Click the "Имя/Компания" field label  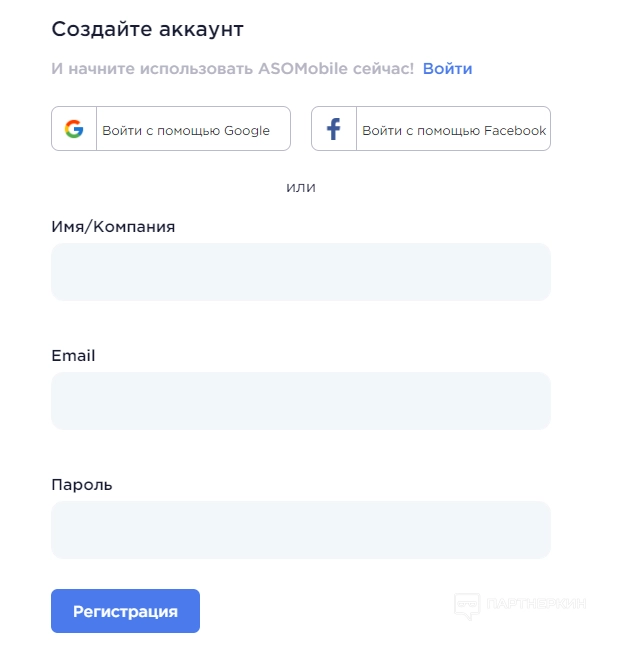(113, 226)
